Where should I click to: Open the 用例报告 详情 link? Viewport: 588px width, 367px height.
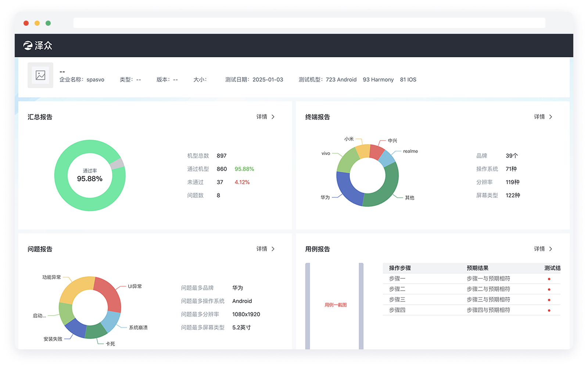tap(539, 249)
